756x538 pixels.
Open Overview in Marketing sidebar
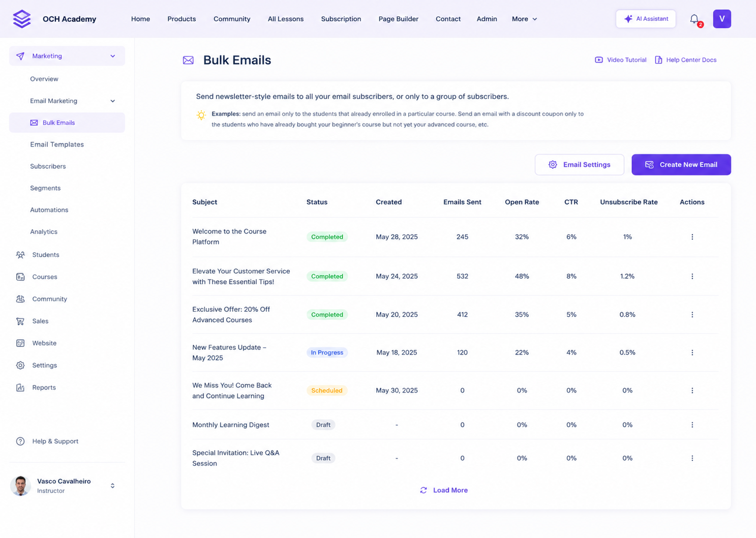click(44, 79)
